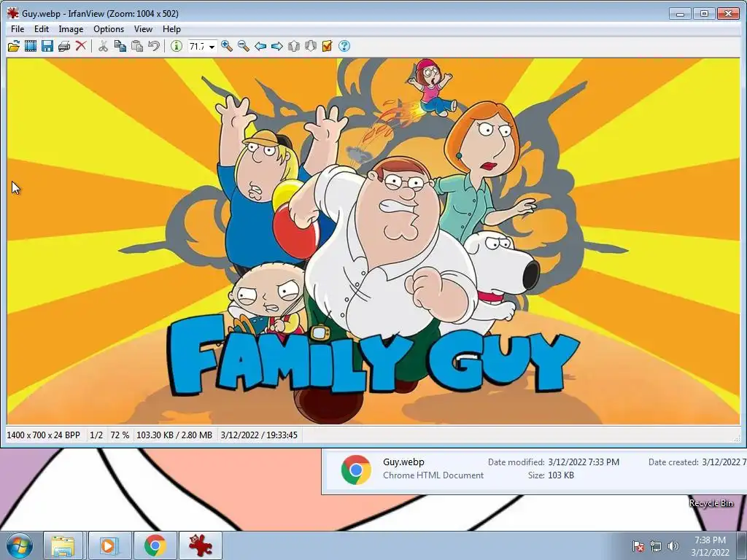The width and height of the screenshot is (747, 560).
Task: Expand the zoom percentage dropdown
Action: 212,47
